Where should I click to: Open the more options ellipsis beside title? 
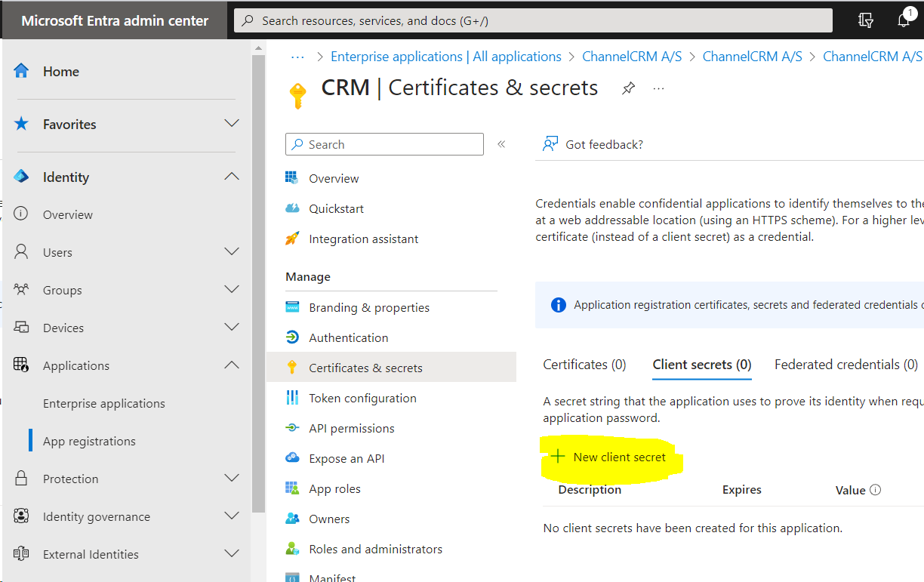click(x=658, y=89)
